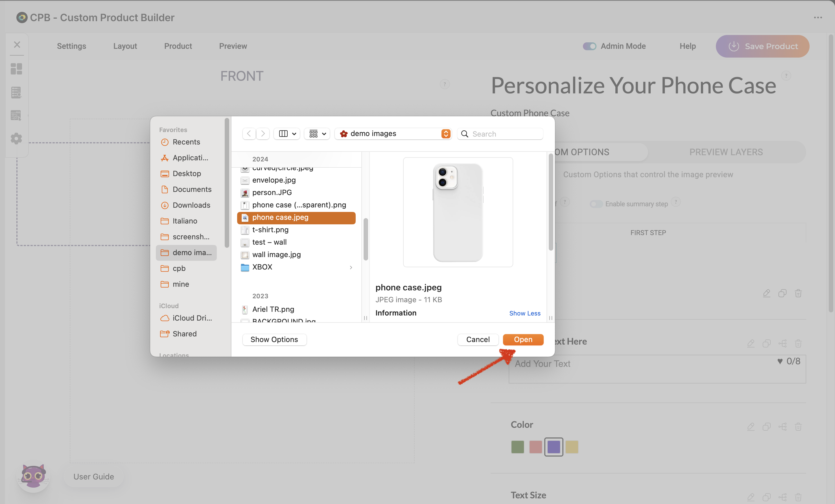
Task: Open conditional logic icon for Text Here option
Action: [x=782, y=343]
